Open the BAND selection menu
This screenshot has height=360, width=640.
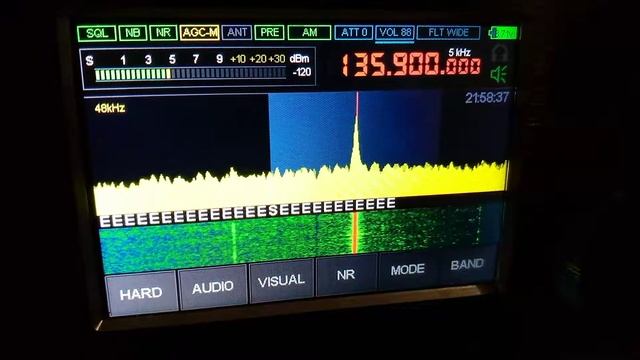[x=467, y=264]
